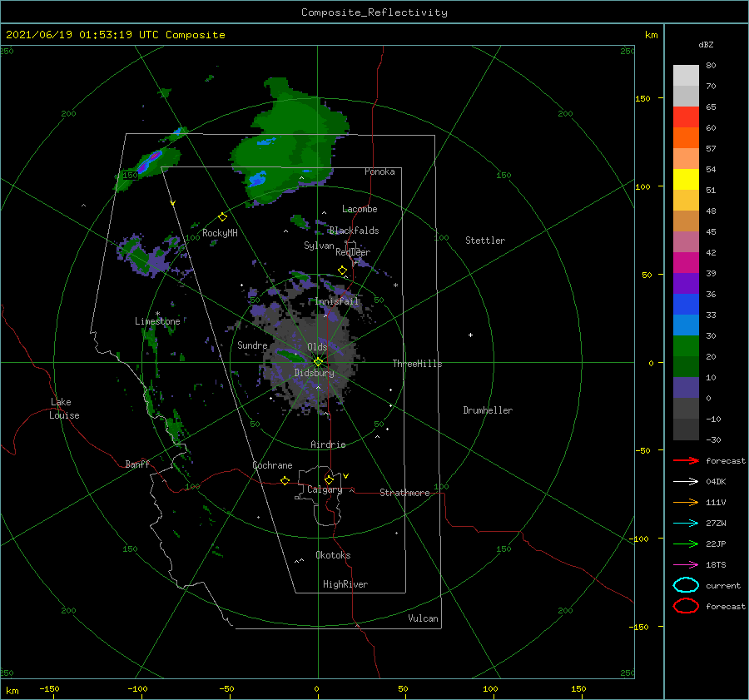Click the white 04DK arrow in the legend
749x700 pixels.
(x=686, y=482)
